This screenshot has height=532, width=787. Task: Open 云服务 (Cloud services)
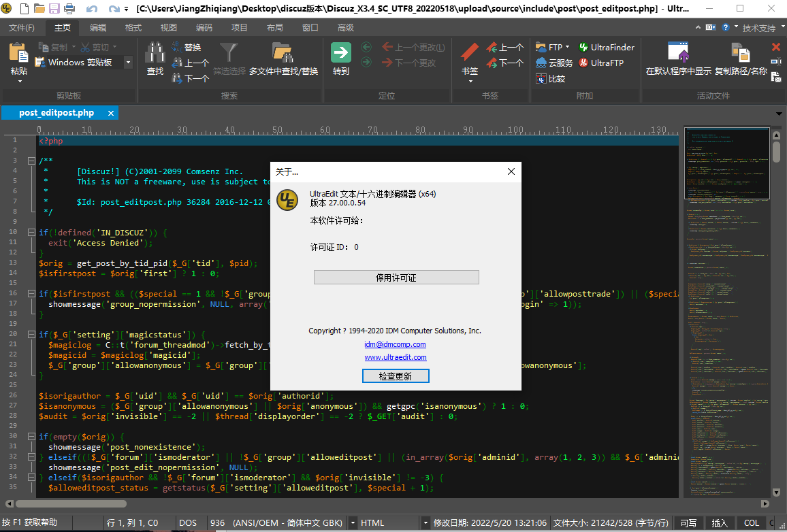554,63
